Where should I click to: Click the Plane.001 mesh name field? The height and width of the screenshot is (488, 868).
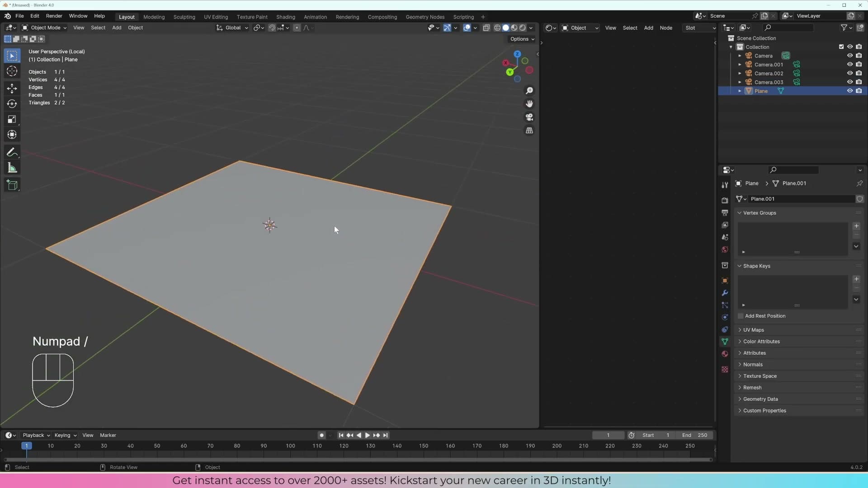[x=802, y=199]
